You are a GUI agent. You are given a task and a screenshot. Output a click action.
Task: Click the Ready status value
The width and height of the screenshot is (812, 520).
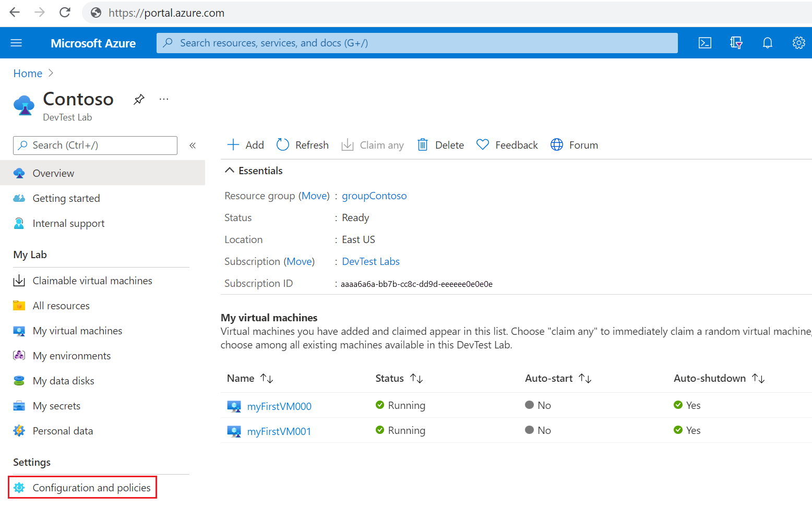[355, 217]
